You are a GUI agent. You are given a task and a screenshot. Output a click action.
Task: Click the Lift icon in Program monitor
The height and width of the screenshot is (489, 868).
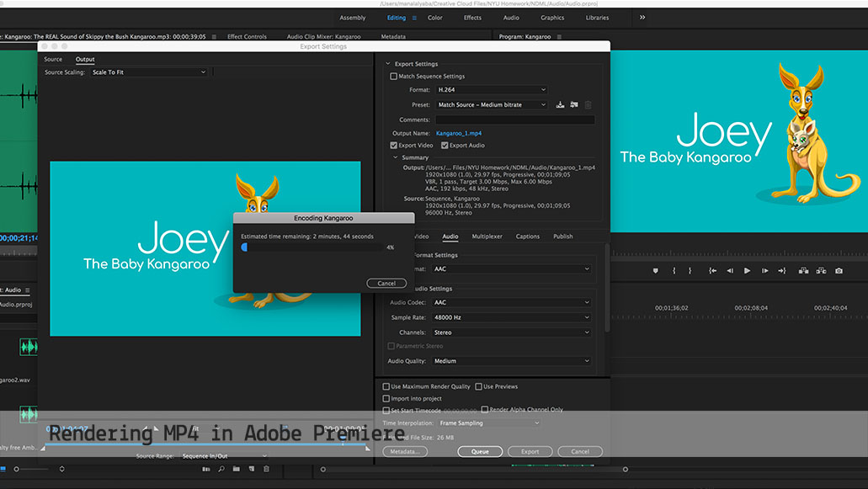(803, 271)
